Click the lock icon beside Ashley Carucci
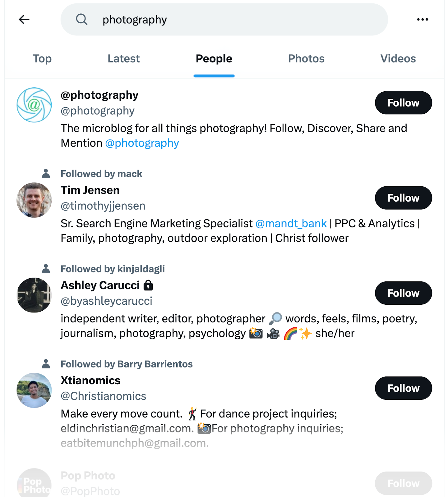Screen dimensions: 448x497 tap(148, 285)
